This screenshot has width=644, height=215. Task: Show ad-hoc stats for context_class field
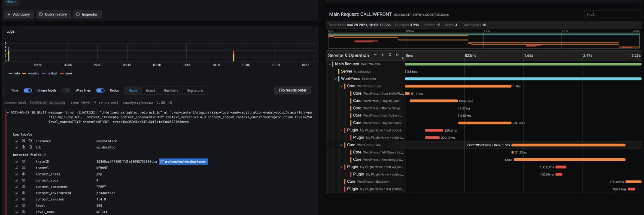click(x=17, y=174)
